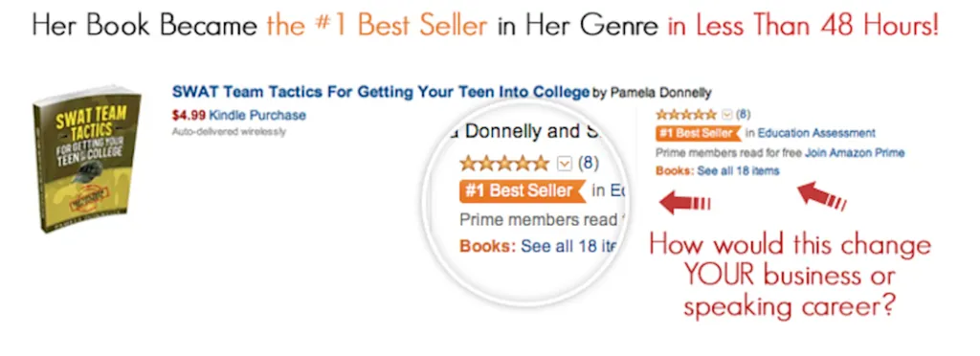Image resolution: width=980 pixels, height=356 pixels.
Task: Click the author name Pamela Donnelly
Action: [x=660, y=93]
